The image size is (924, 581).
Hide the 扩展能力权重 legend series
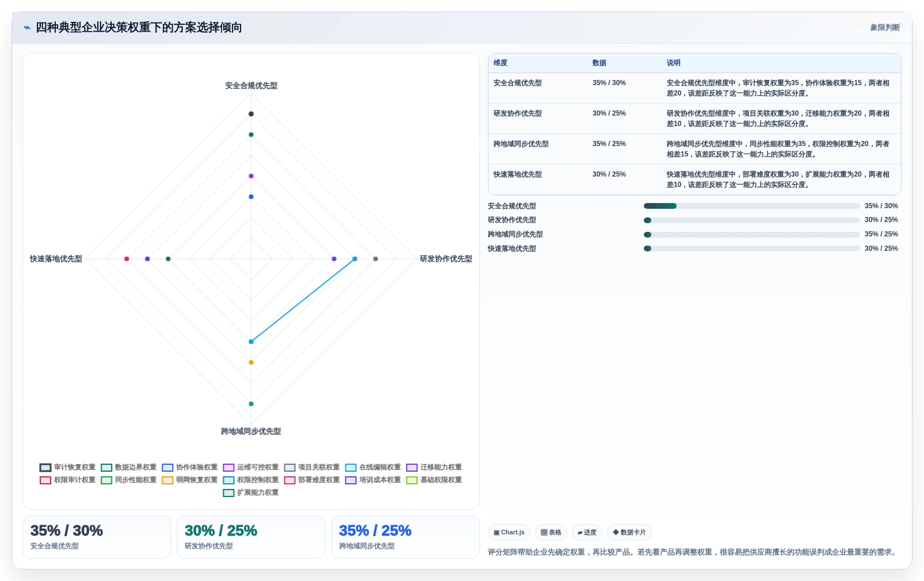pos(251,493)
